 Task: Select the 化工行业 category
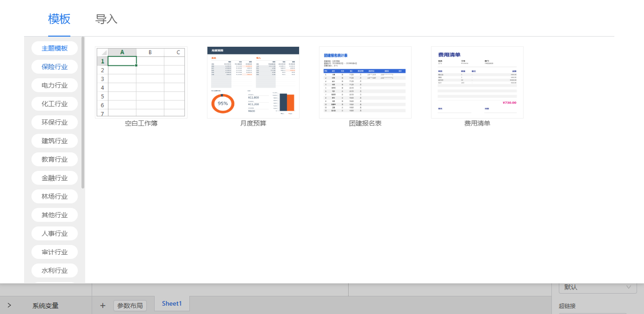coord(55,104)
